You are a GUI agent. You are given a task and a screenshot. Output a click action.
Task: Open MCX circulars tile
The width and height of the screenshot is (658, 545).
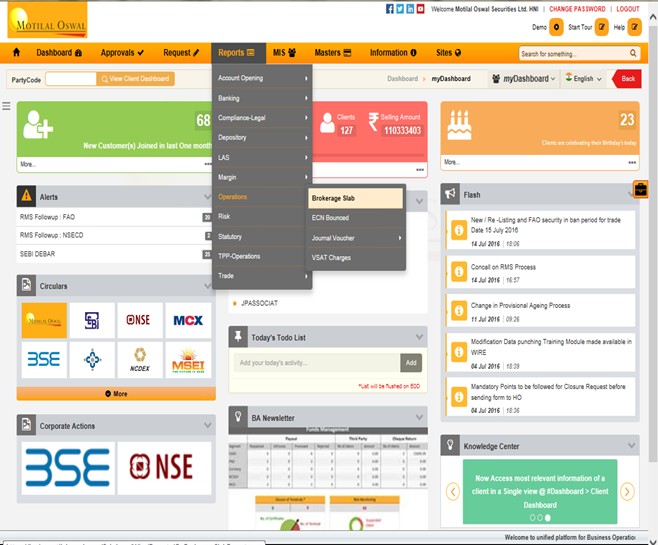pos(188,321)
